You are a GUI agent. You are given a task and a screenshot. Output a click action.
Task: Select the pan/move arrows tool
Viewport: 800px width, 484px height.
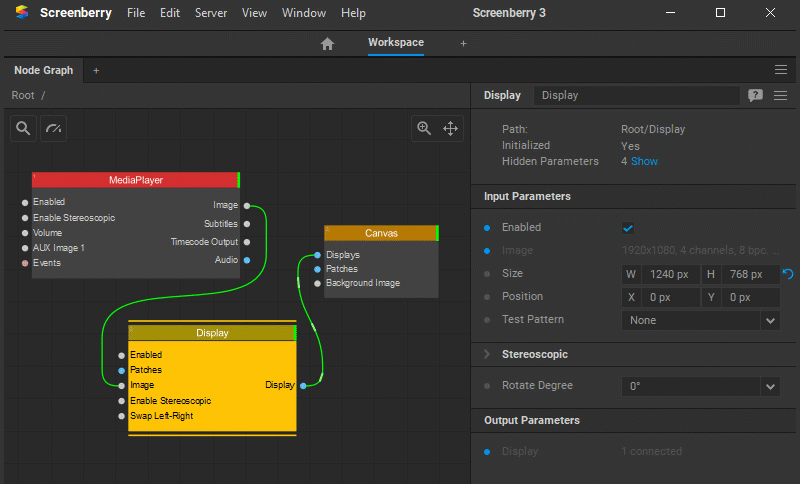click(x=450, y=128)
